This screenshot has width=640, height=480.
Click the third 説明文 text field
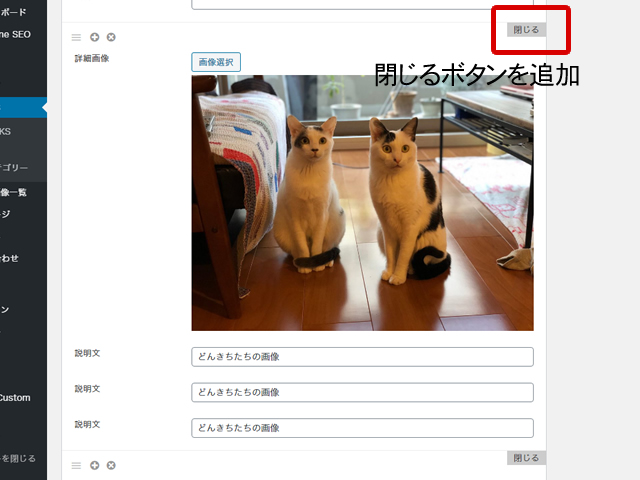[x=362, y=428]
